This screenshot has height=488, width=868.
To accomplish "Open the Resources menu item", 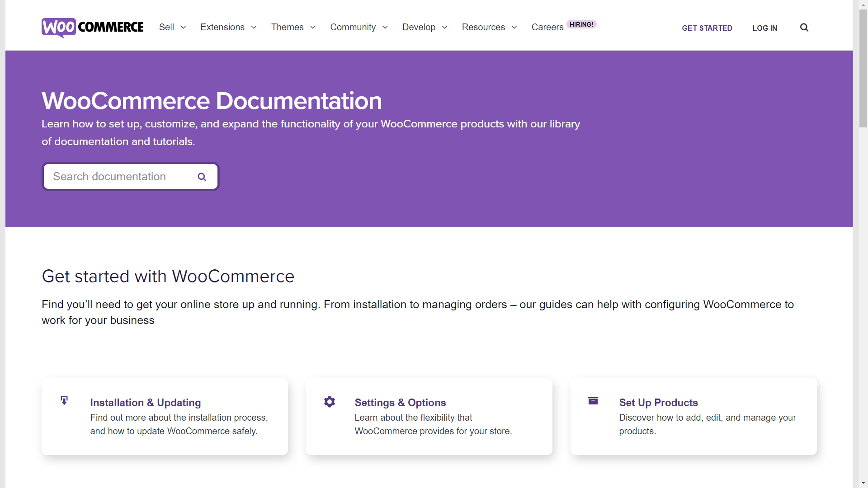I will [x=483, y=27].
